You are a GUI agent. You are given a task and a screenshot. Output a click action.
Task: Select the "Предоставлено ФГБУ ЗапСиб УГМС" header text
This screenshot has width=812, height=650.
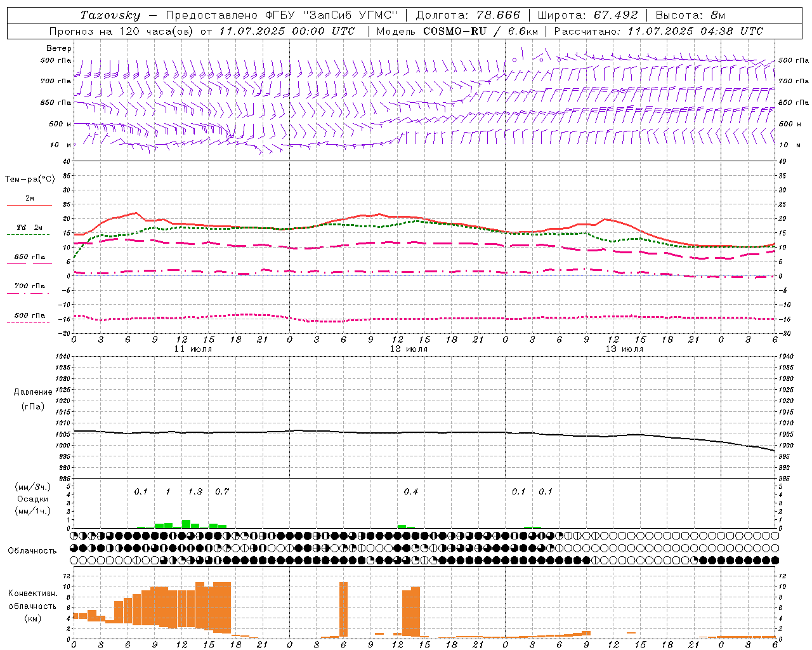coord(281,15)
